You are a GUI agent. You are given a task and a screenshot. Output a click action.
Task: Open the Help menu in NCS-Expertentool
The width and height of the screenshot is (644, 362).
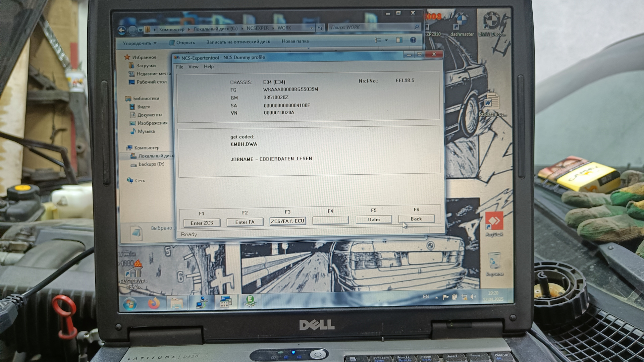209,66
